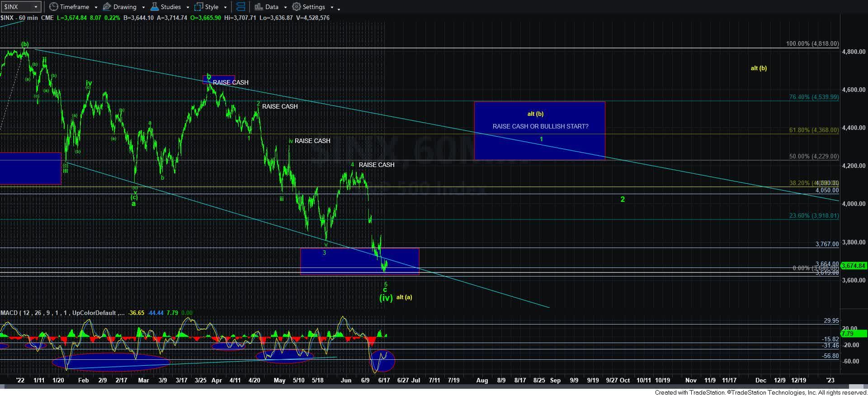Screen dimensions: 868x396
Task: Click the "3,767.00" horizontal line label
Action: [x=827, y=244]
